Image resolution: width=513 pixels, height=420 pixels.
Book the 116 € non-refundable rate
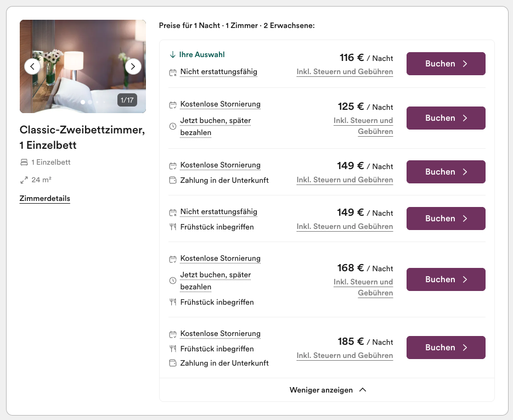[446, 64]
